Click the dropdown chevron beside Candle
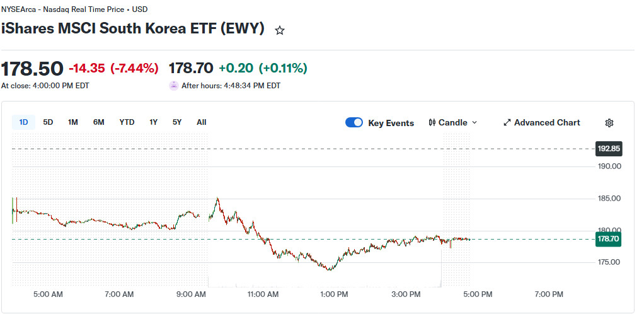This screenshot has width=644, height=314. pyautogui.click(x=474, y=122)
